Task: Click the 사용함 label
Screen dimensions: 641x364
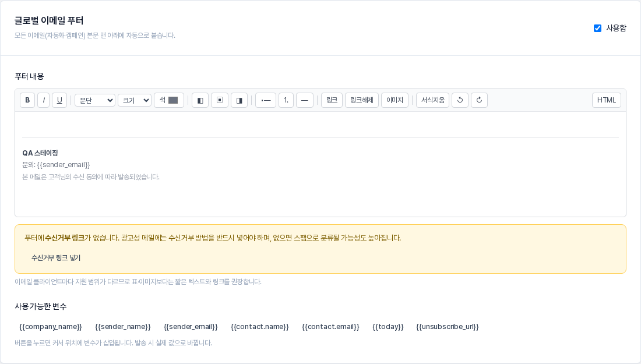Action: pyautogui.click(x=616, y=28)
